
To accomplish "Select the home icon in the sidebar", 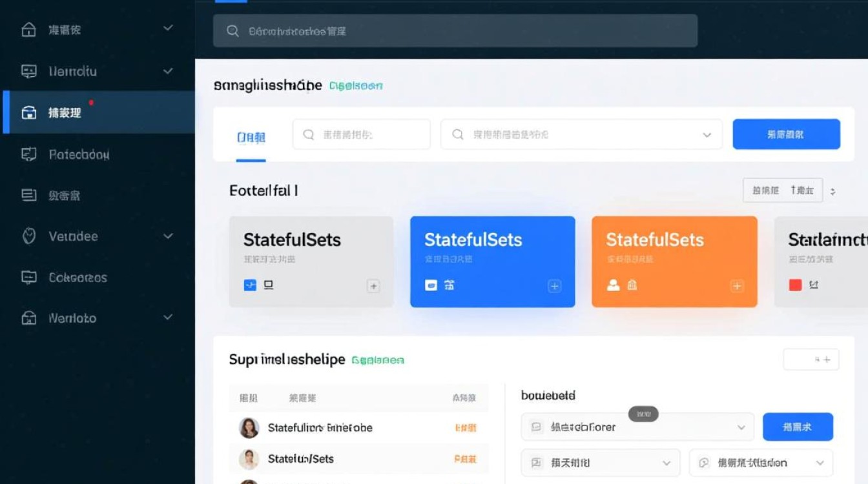I will (28, 28).
